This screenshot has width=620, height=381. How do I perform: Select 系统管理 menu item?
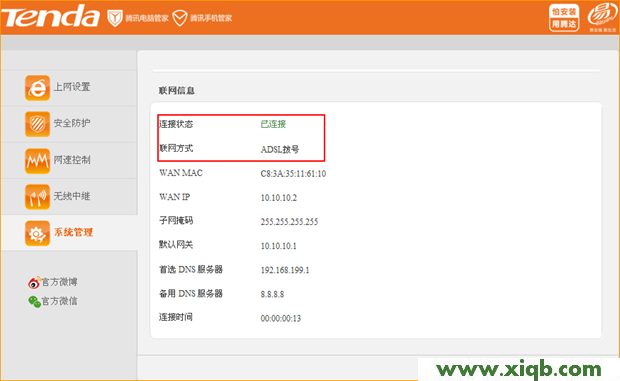(69, 233)
